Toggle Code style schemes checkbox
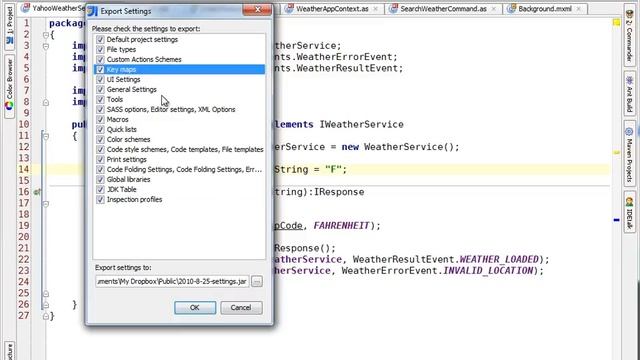Screen dimensions: 640x360 pyautogui.click(x=100, y=149)
